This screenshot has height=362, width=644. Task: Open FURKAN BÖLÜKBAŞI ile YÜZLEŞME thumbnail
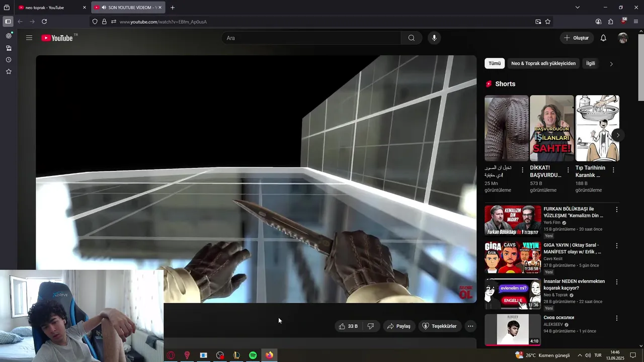pos(513,220)
